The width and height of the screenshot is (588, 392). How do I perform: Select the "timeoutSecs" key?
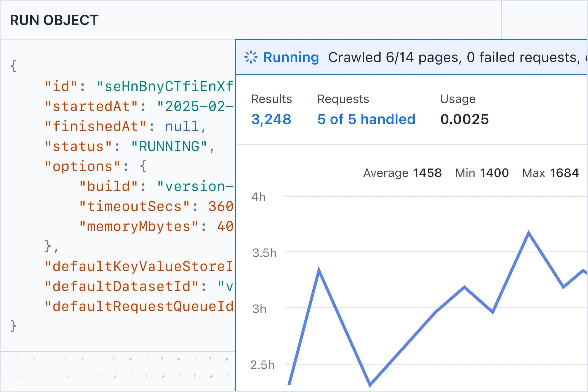coord(134,206)
